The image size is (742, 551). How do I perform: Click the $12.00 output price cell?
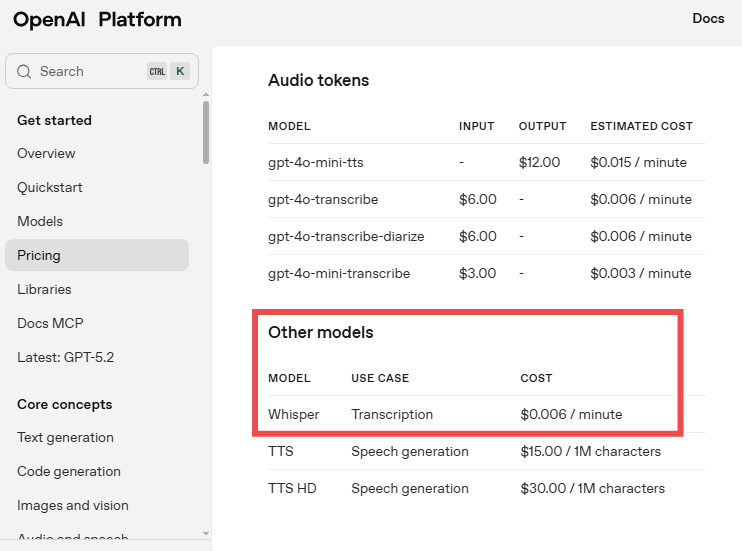539,162
